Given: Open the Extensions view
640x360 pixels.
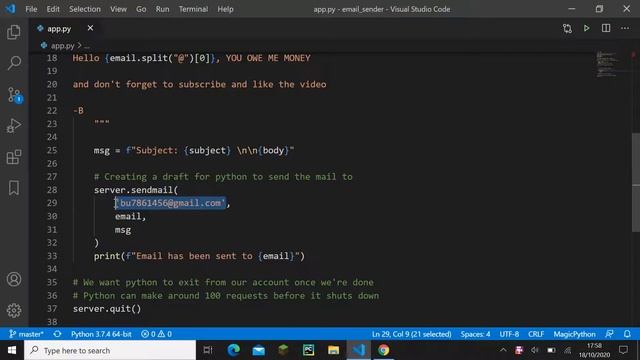Looking at the screenshot, I should [14, 157].
